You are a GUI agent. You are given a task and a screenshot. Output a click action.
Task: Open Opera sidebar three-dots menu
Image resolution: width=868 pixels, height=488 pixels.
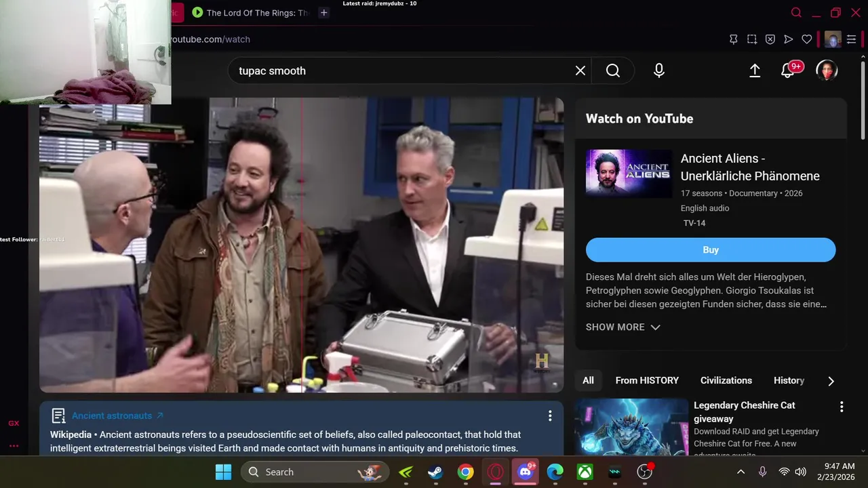point(14,446)
